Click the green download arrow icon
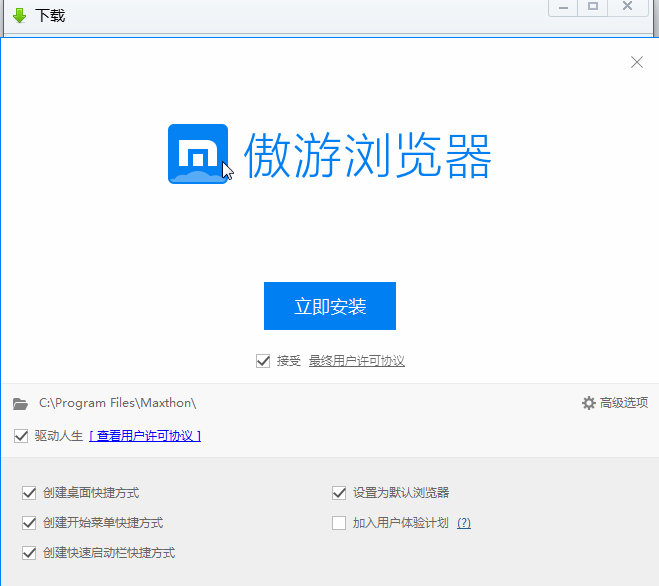The image size is (659, 586). [x=19, y=16]
